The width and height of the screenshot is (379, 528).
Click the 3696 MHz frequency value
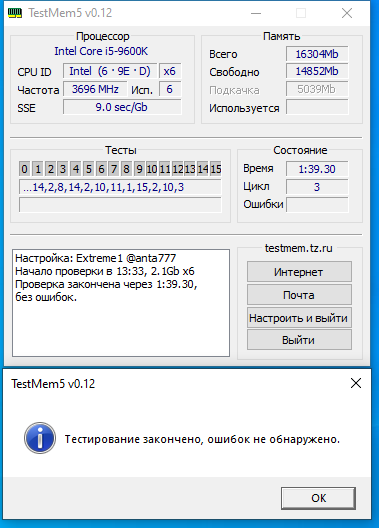pyautogui.click(x=95, y=89)
